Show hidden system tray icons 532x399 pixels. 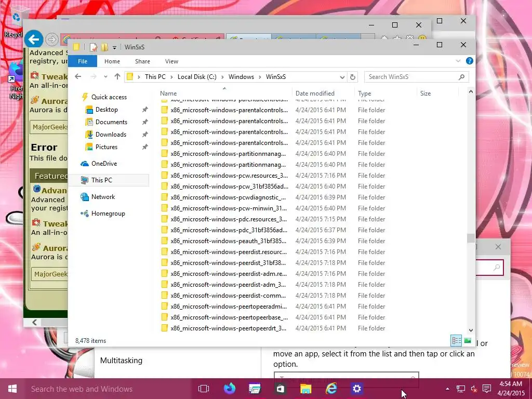(x=447, y=389)
